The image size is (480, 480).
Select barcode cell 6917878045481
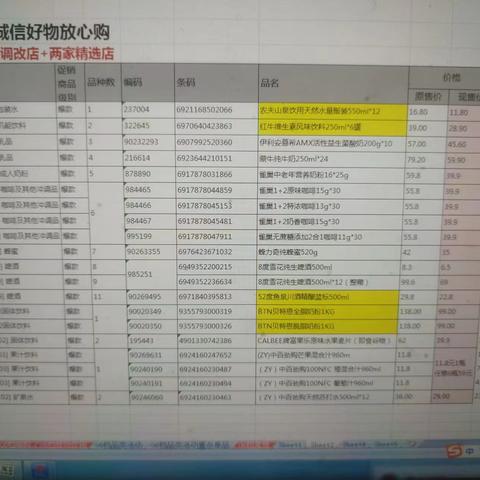(217, 221)
